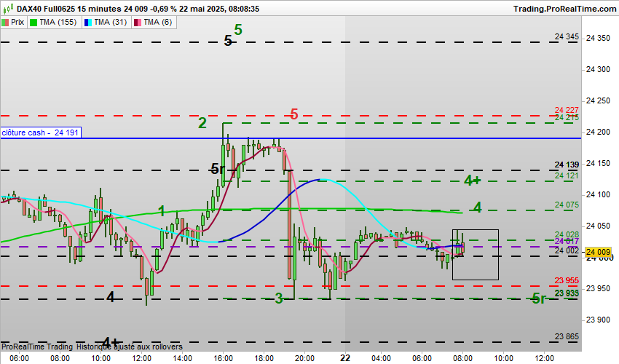Viewport: 619px width, 364px height.
Task: Click the 23 865 level label
Action: [567, 336]
